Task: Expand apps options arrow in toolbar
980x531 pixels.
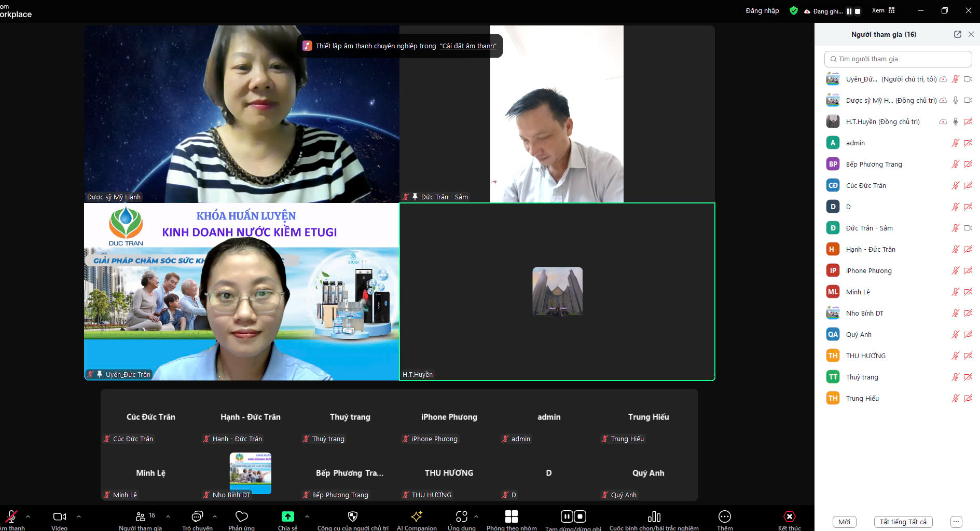Action: pyautogui.click(x=476, y=516)
